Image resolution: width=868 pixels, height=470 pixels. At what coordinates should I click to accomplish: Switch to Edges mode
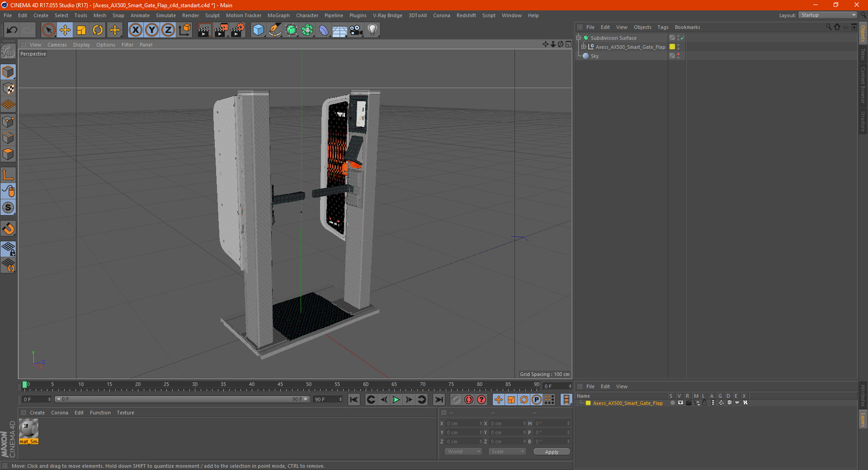8,138
